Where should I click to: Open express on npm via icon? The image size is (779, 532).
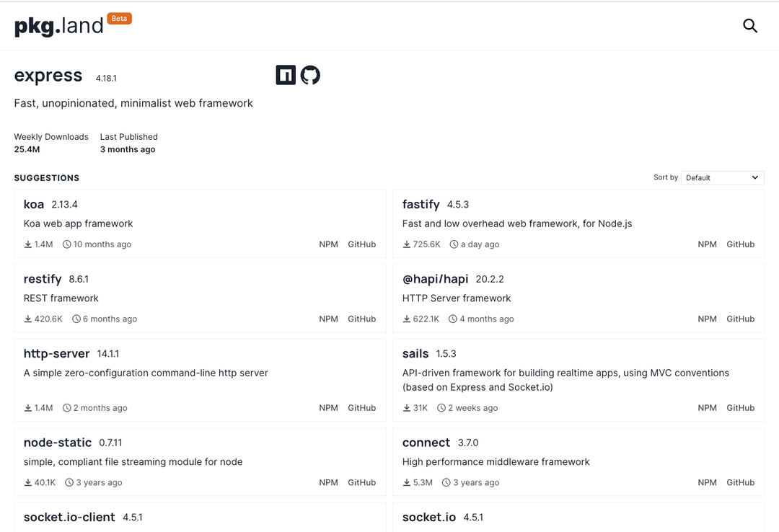tap(286, 75)
